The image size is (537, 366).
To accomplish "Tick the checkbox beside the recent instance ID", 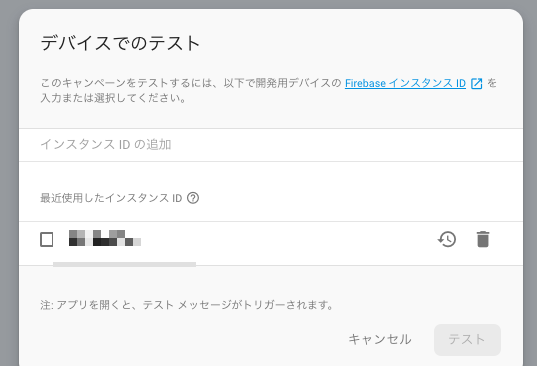I will (x=47, y=239).
